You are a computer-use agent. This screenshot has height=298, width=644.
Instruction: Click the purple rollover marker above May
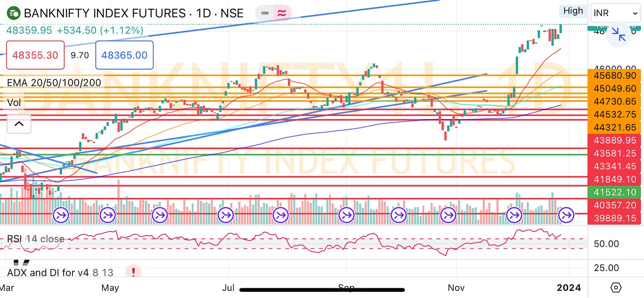tap(108, 216)
